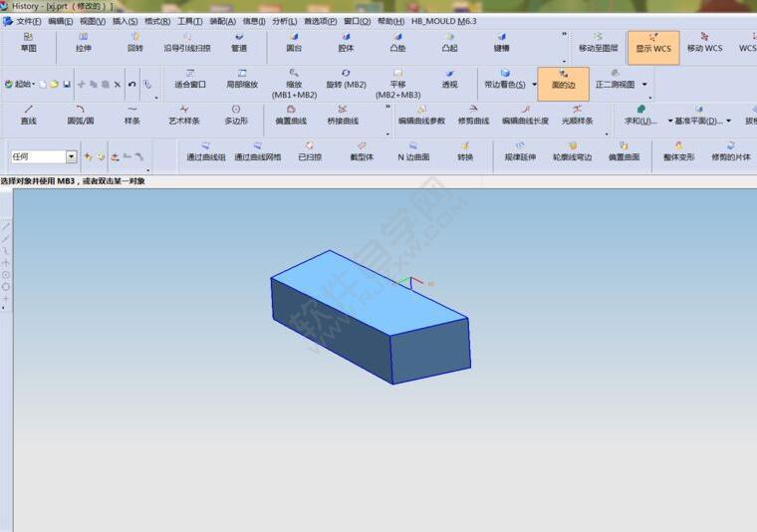
Task: Expand the 带边着色(S) shading dropdown arrow
Action: point(535,84)
